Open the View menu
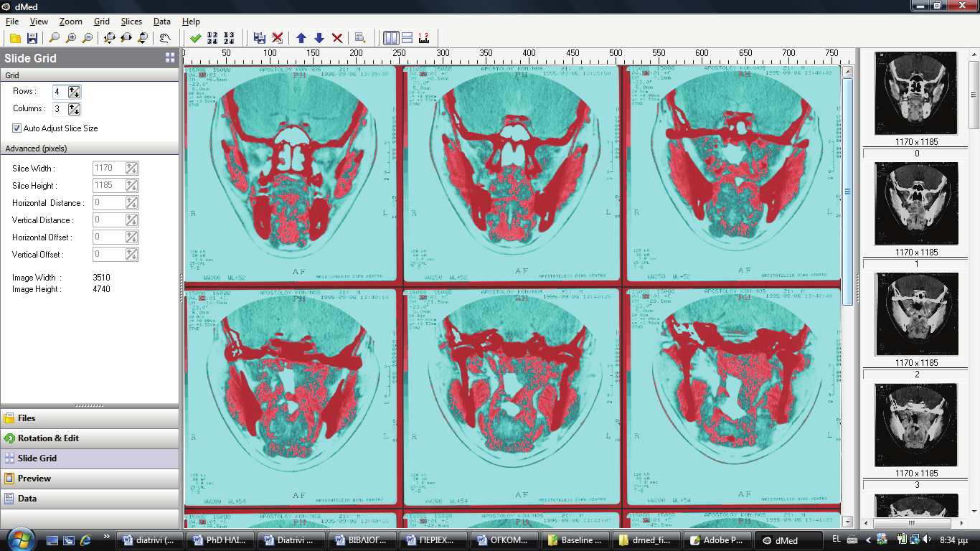 click(x=39, y=22)
